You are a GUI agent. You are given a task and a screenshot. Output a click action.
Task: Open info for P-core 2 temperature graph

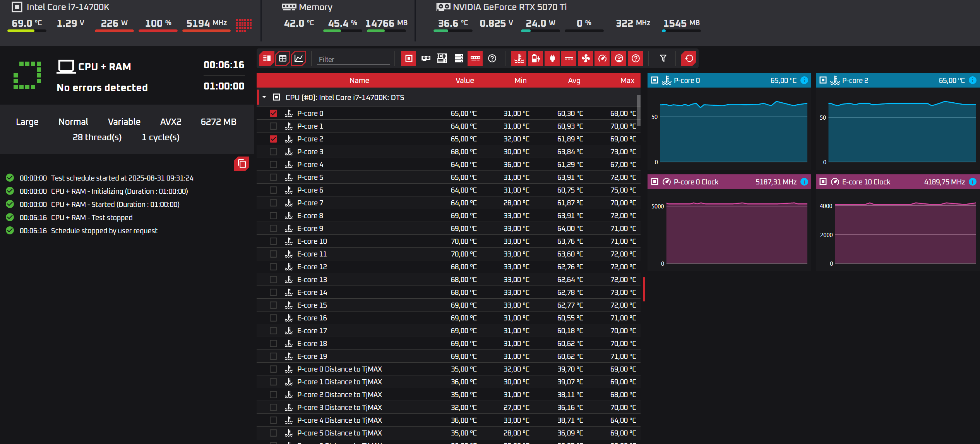click(973, 80)
